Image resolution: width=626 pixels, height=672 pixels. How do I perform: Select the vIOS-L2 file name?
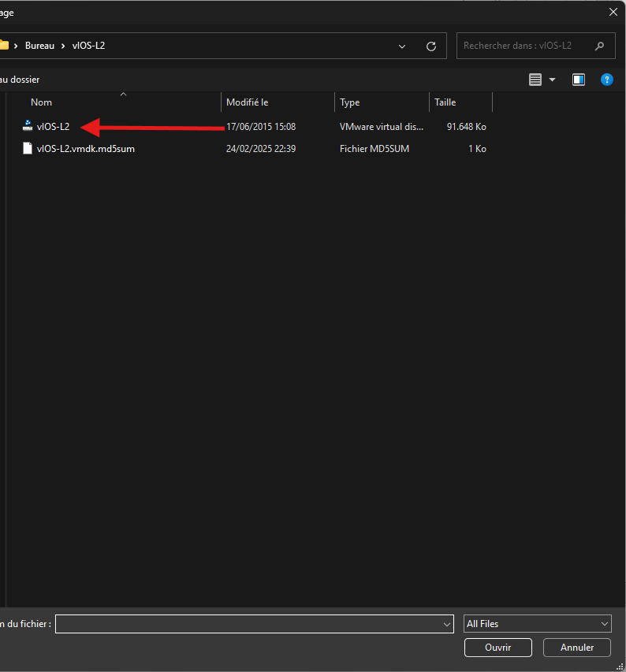(53, 126)
